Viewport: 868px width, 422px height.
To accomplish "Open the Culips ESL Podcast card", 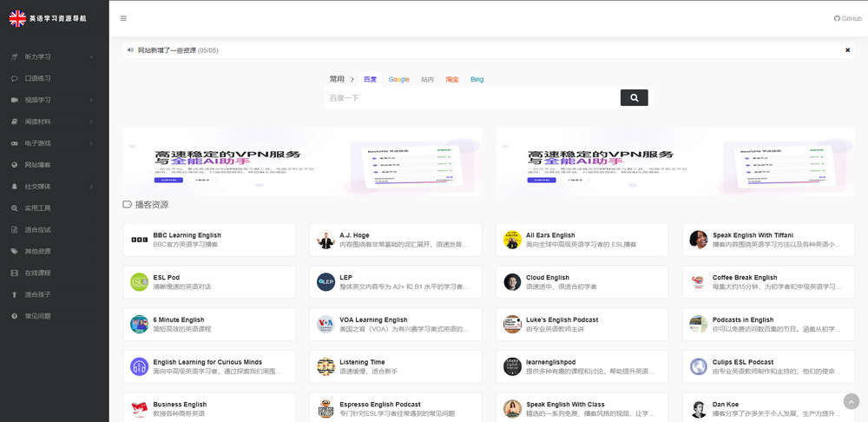I will point(768,366).
